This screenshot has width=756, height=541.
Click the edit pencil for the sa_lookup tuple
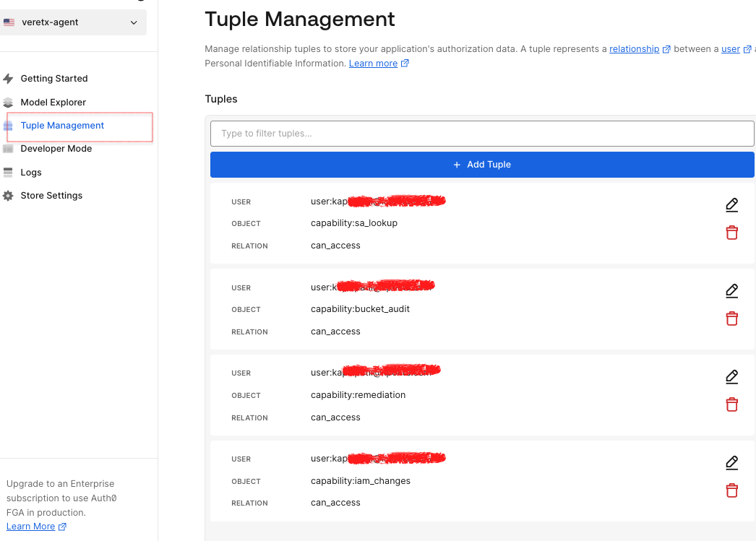731,205
